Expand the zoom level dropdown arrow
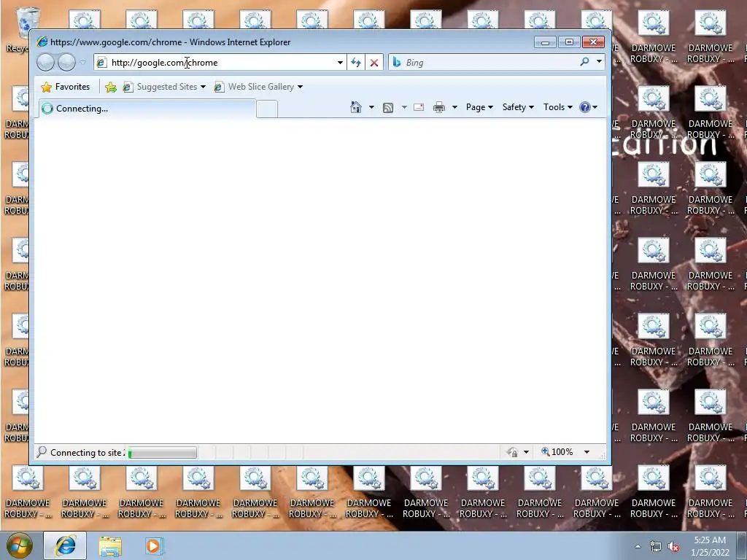This screenshot has height=560, width=747. pos(587,452)
